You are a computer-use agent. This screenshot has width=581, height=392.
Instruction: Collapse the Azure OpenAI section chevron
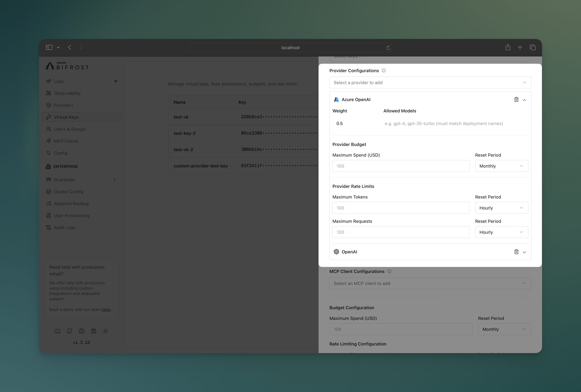point(524,99)
